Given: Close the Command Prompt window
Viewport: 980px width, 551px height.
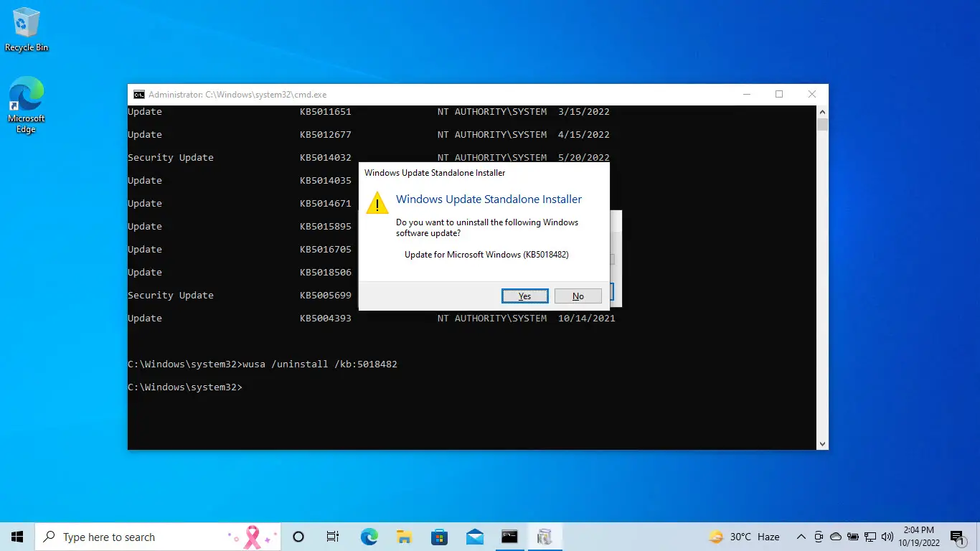Looking at the screenshot, I should 812,95.
